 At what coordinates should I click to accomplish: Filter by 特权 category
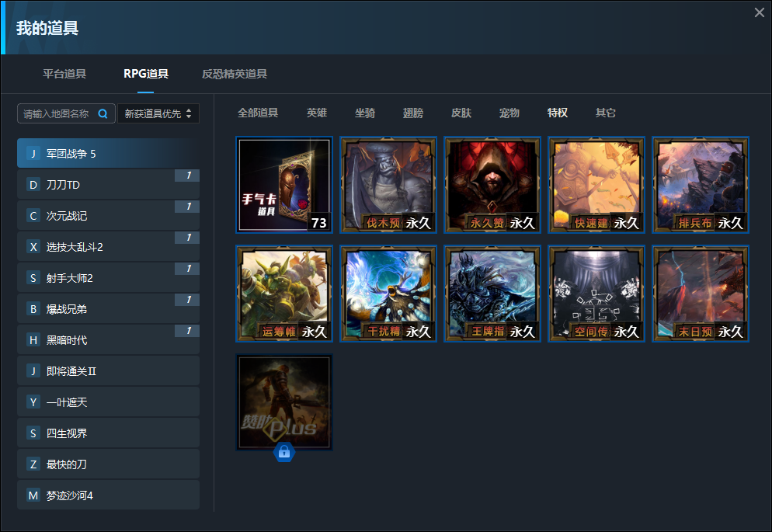pos(558,113)
